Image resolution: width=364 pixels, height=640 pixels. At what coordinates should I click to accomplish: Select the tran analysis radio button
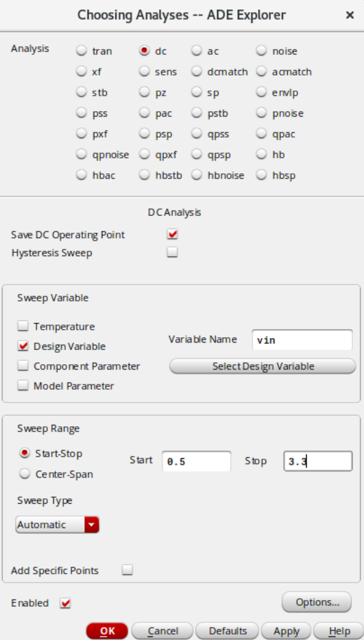[82, 51]
